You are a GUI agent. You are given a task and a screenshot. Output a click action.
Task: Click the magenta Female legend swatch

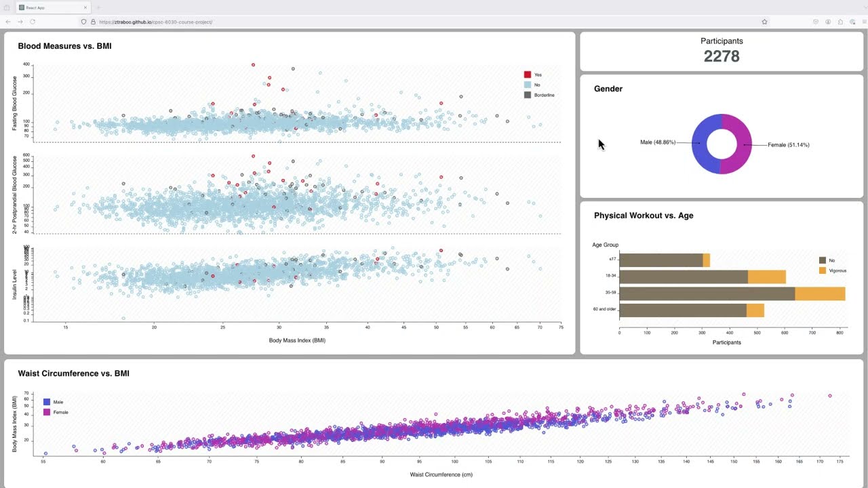[x=47, y=412]
